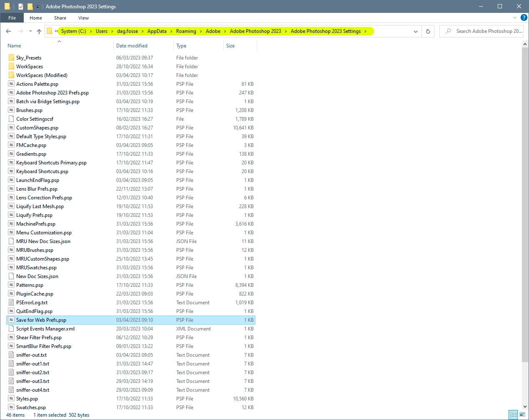Select the QuitEndFlag.psp file name
529x420 pixels.
coord(34,311)
